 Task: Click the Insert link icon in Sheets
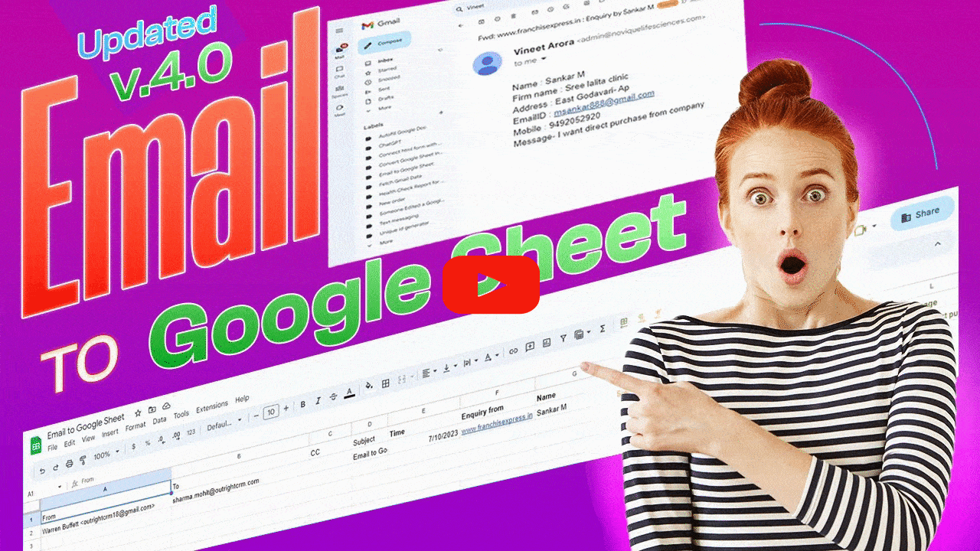513,350
